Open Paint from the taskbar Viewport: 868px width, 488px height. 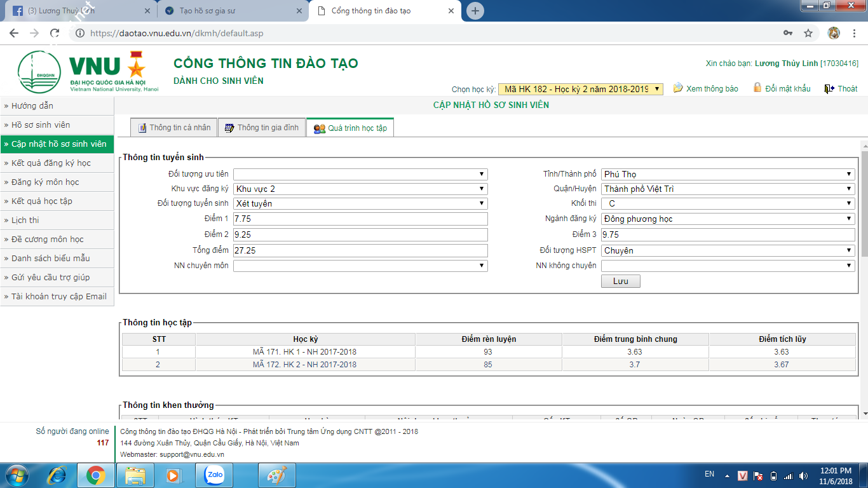point(276,475)
